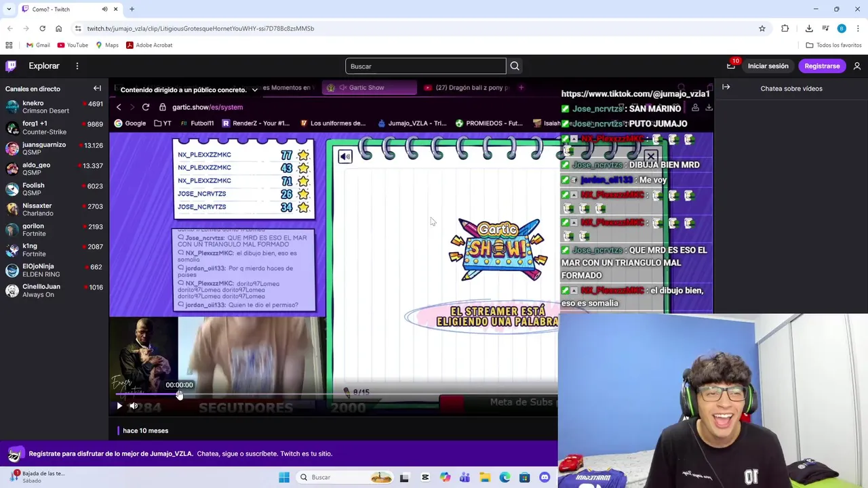Open the YouTube bookmark
868x488 pixels.
[x=73, y=45]
